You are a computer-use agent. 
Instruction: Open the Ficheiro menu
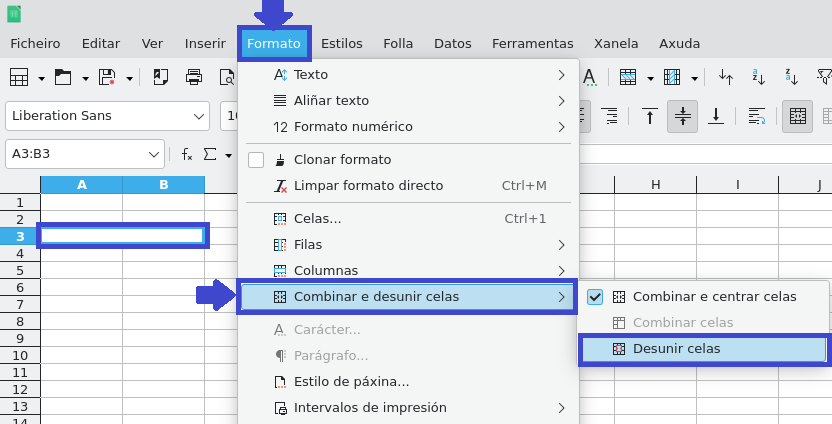[36, 44]
